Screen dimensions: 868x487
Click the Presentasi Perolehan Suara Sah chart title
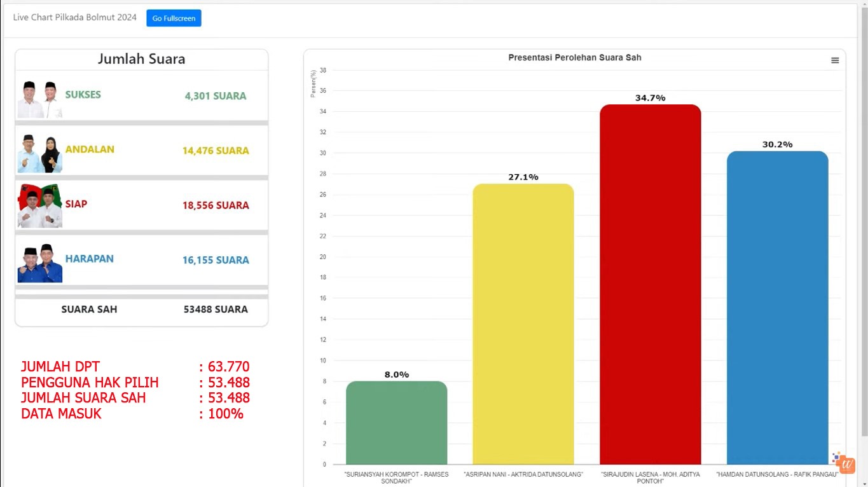574,58
